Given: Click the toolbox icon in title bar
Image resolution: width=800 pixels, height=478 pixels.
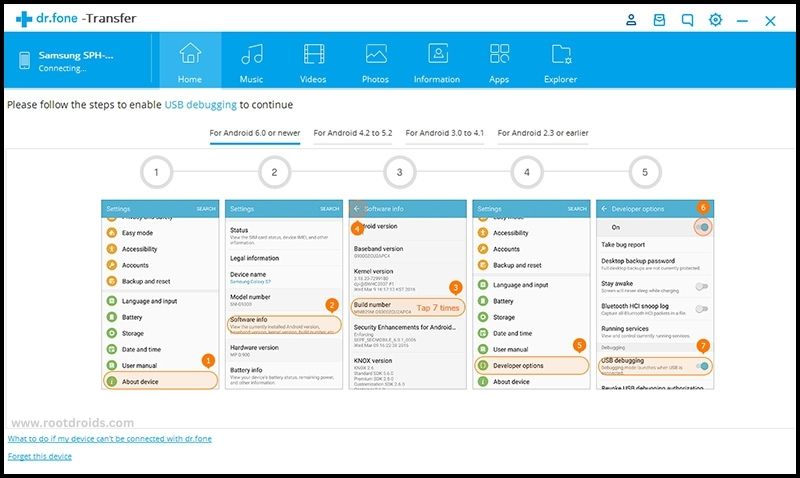Looking at the screenshot, I should click(x=659, y=20).
